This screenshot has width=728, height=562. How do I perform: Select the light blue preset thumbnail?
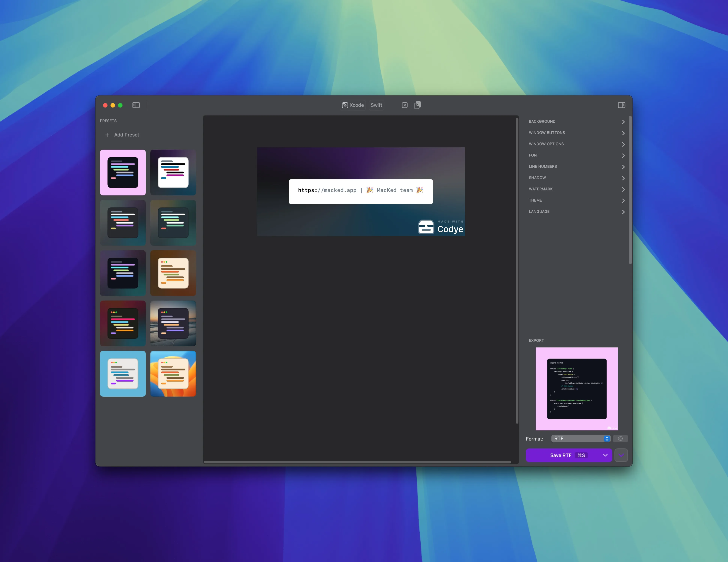pyautogui.click(x=123, y=373)
